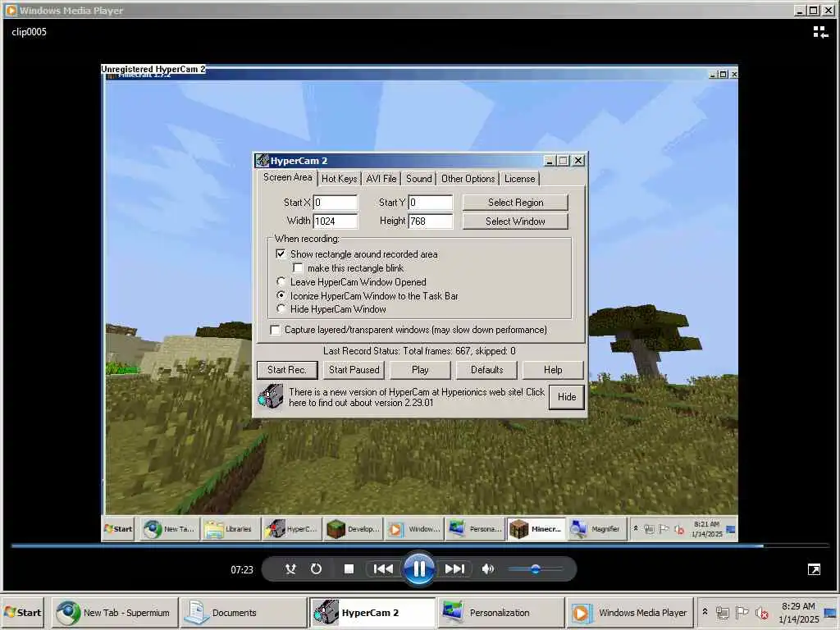
Task: Open the Windows Start menu
Action: tap(24, 612)
